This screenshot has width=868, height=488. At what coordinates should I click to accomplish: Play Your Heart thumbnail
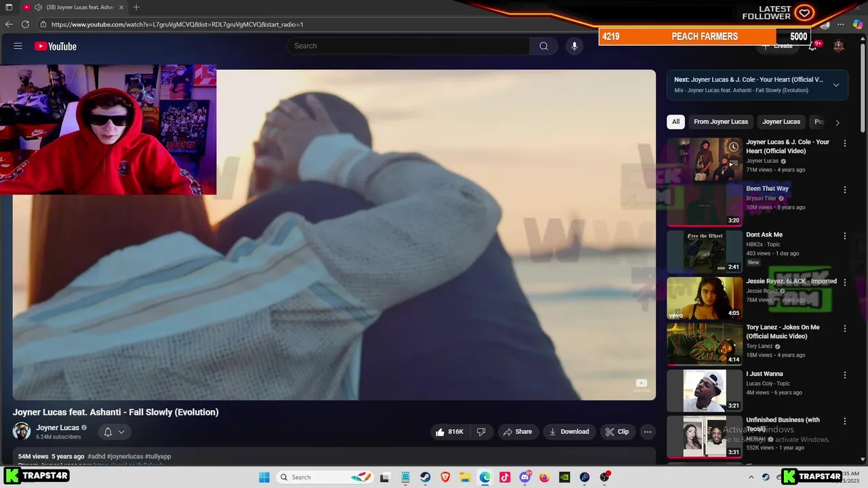coord(705,160)
